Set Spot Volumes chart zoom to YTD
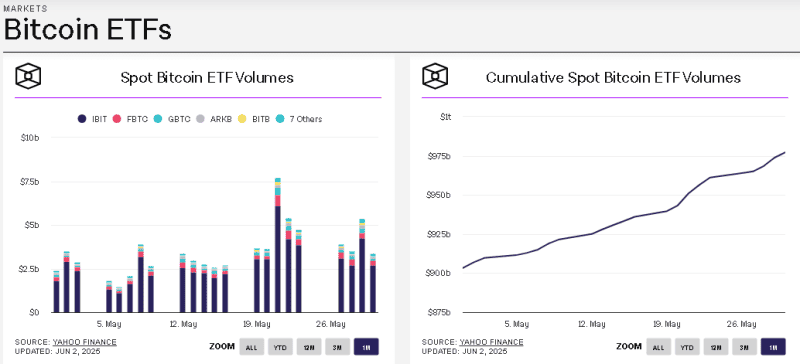Viewport: 800px width, 364px height. point(280,347)
